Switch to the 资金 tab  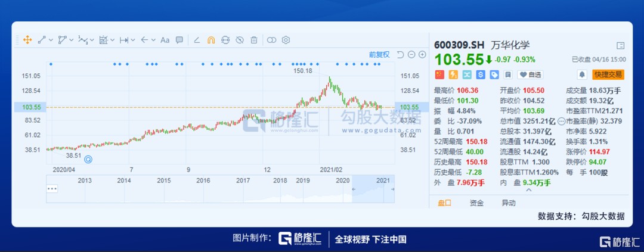point(476,203)
